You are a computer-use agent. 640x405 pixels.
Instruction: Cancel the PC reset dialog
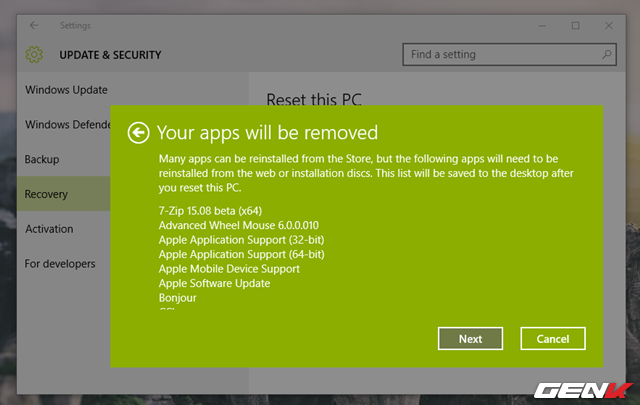(x=552, y=339)
